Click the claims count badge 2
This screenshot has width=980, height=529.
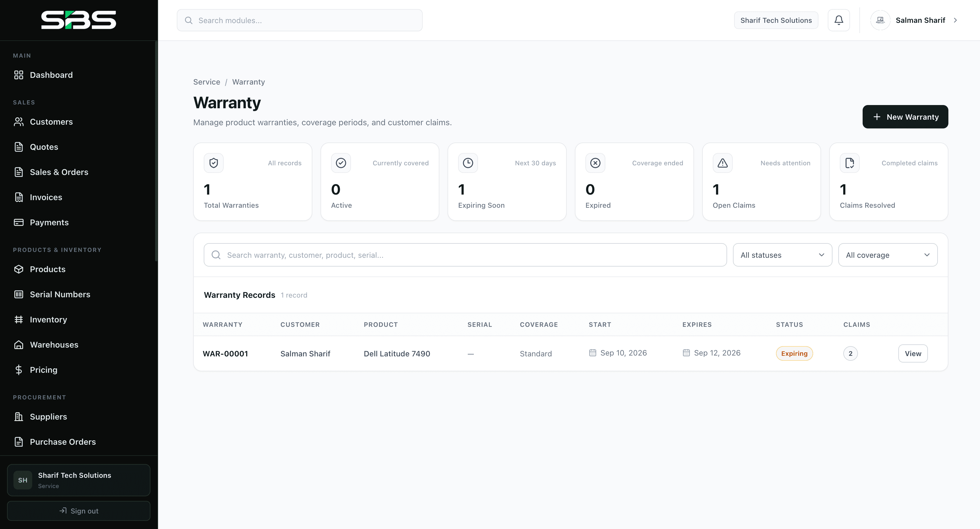click(850, 353)
